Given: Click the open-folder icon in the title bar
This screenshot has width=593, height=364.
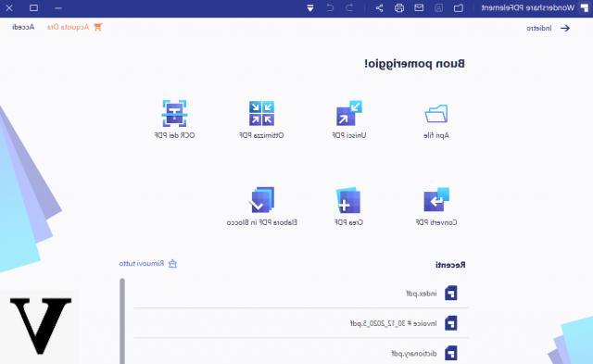Looking at the screenshot, I should coord(459,8).
